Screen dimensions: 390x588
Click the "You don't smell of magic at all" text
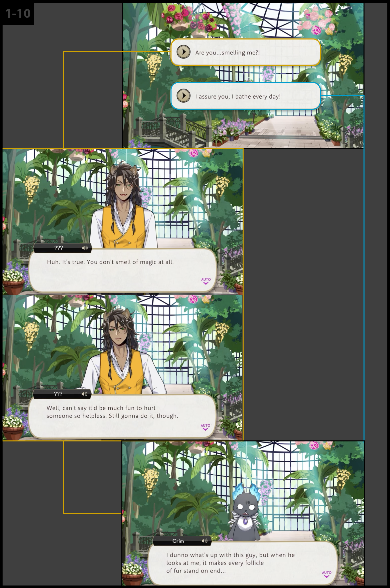(x=130, y=262)
